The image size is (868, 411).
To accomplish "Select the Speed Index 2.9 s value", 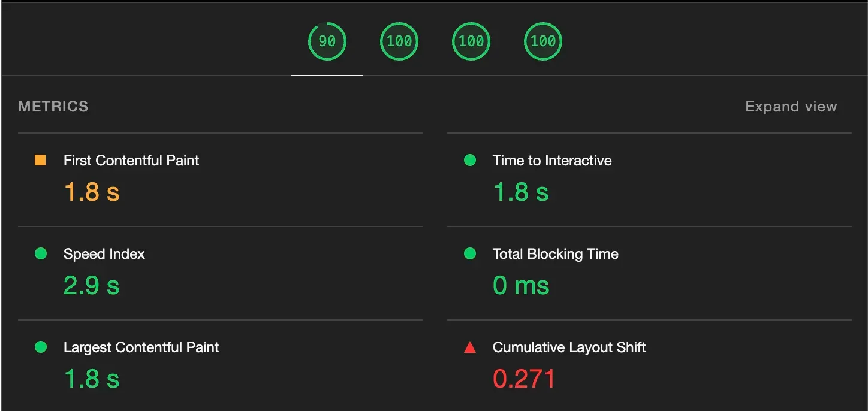I will 90,285.
